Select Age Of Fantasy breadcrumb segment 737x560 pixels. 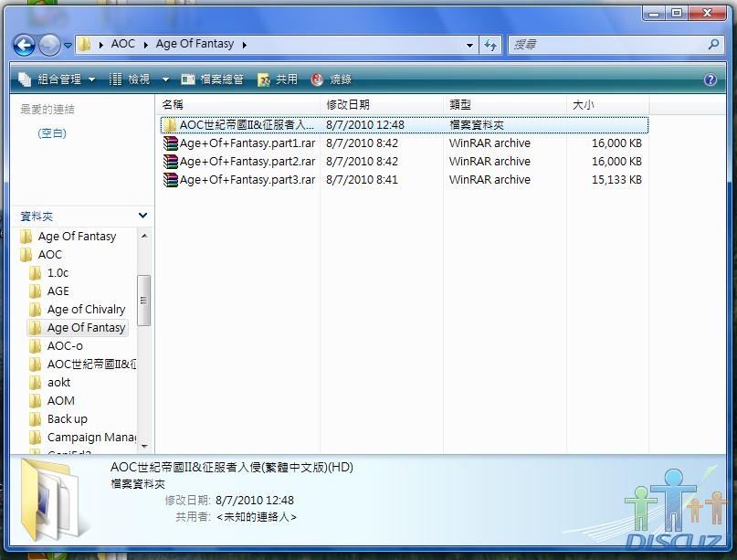195,44
